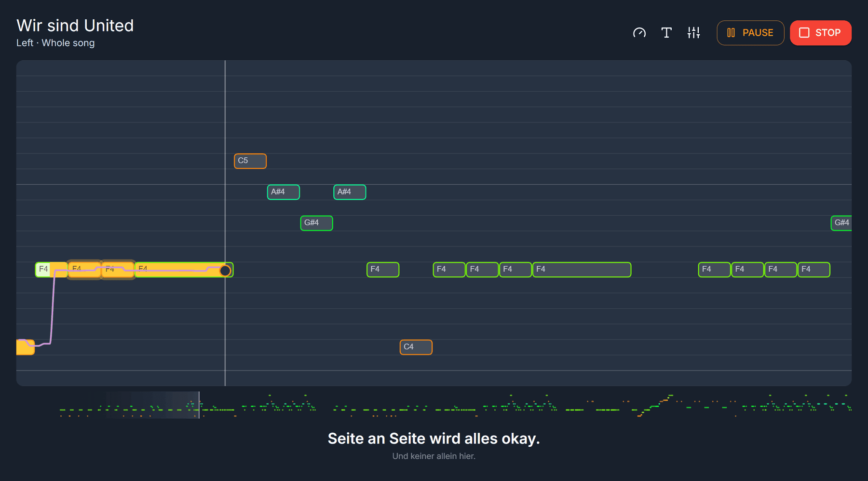Seek to the rising orange passage in overview

655,405
